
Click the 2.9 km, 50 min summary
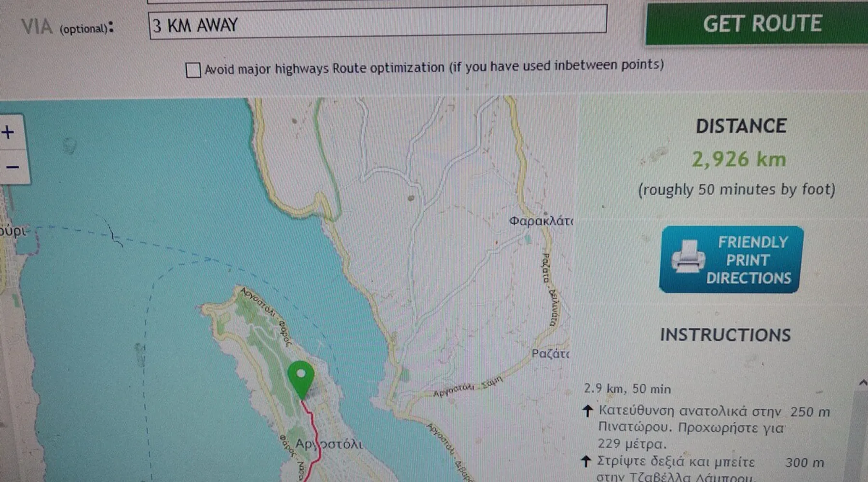tap(627, 388)
